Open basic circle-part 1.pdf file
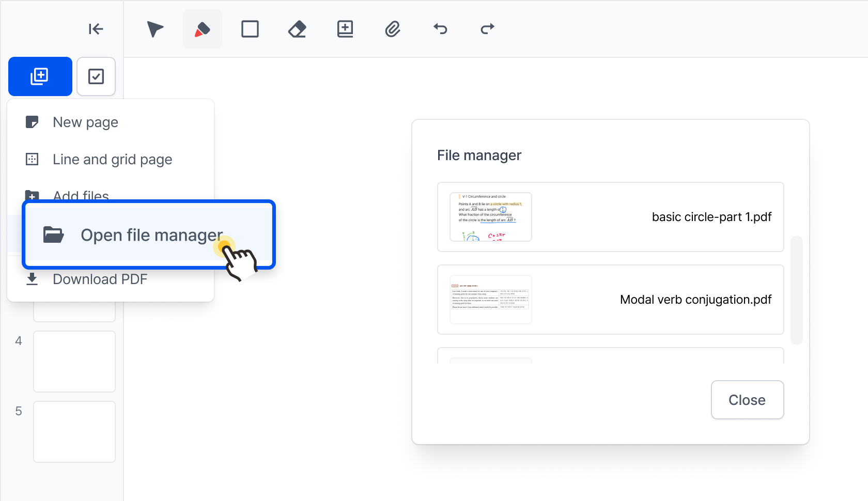The image size is (868, 501). [611, 217]
